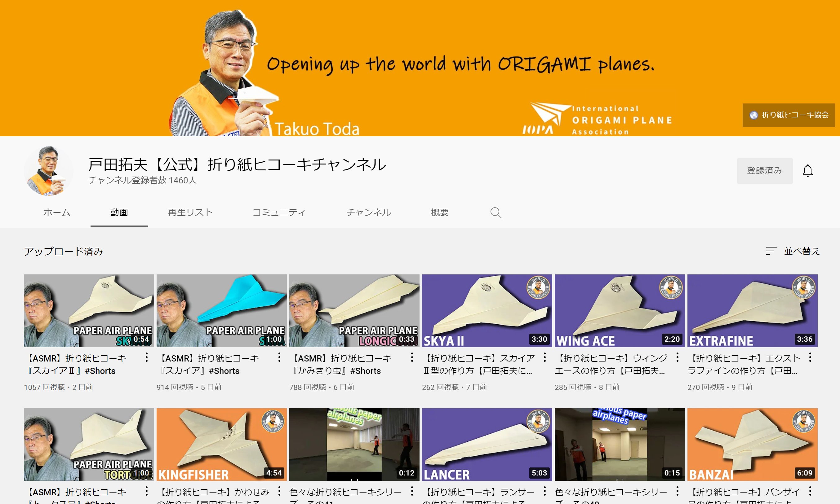Play the SKYA II video thumbnail
The height and width of the screenshot is (504, 840).
tap(487, 310)
